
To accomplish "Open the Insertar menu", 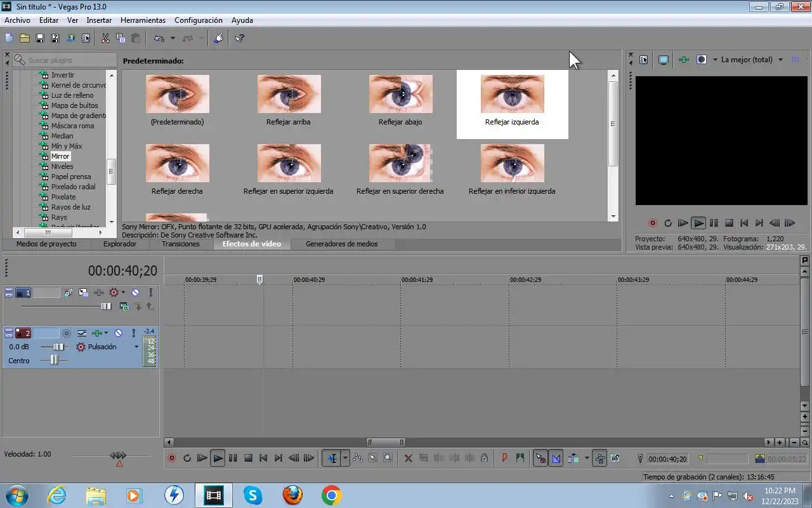I will (x=99, y=20).
